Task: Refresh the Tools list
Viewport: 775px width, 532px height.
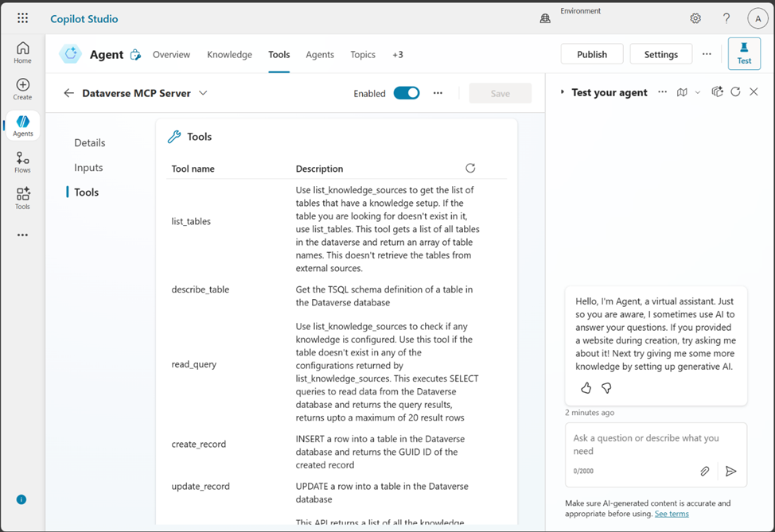Action: tap(470, 168)
